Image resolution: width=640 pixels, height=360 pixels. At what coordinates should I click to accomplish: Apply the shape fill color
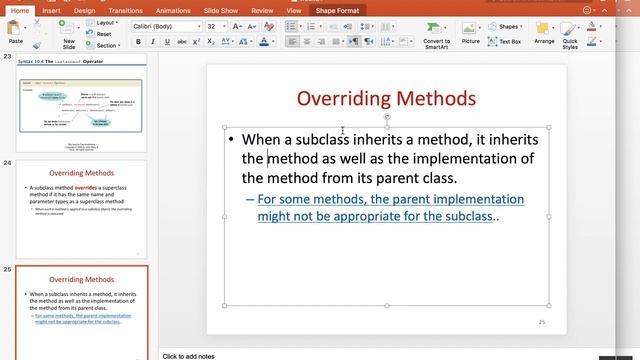click(x=592, y=27)
